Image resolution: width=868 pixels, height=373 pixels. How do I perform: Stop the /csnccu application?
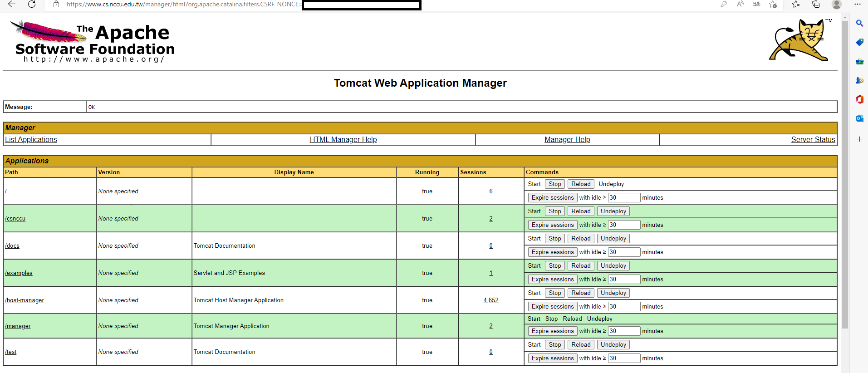[x=555, y=211]
